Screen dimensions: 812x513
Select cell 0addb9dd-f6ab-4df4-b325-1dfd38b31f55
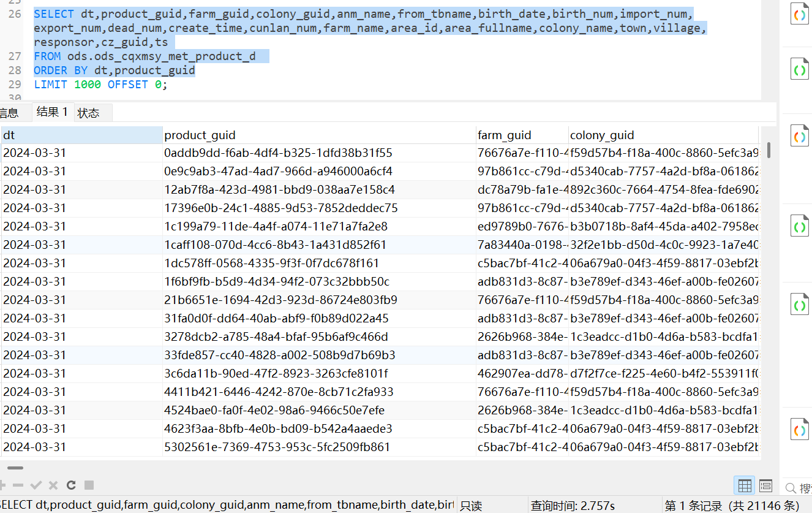click(278, 153)
